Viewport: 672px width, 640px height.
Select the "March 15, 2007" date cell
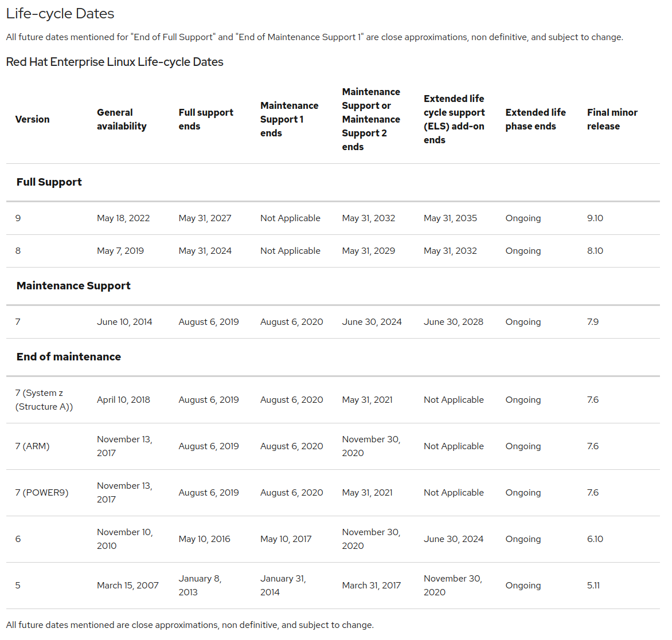pyautogui.click(x=127, y=586)
